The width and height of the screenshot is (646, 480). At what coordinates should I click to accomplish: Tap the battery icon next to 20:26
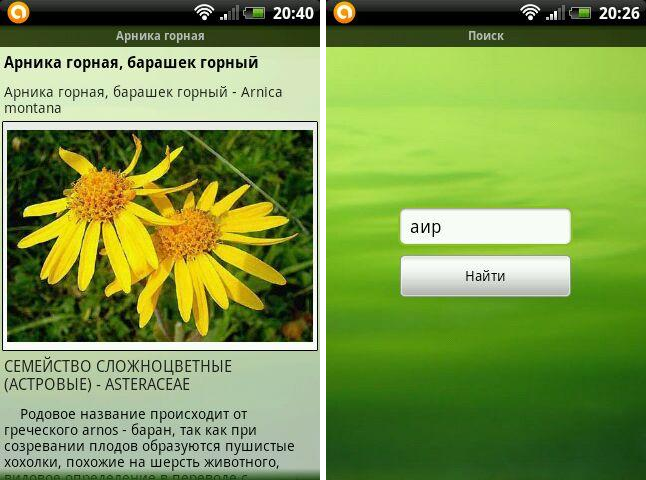pos(581,13)
